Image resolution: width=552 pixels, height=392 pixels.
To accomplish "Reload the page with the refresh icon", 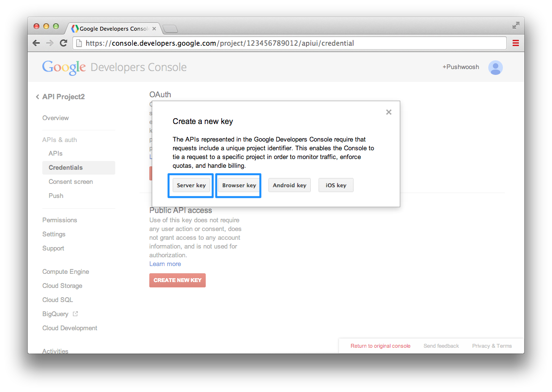I will coord(63,43).
